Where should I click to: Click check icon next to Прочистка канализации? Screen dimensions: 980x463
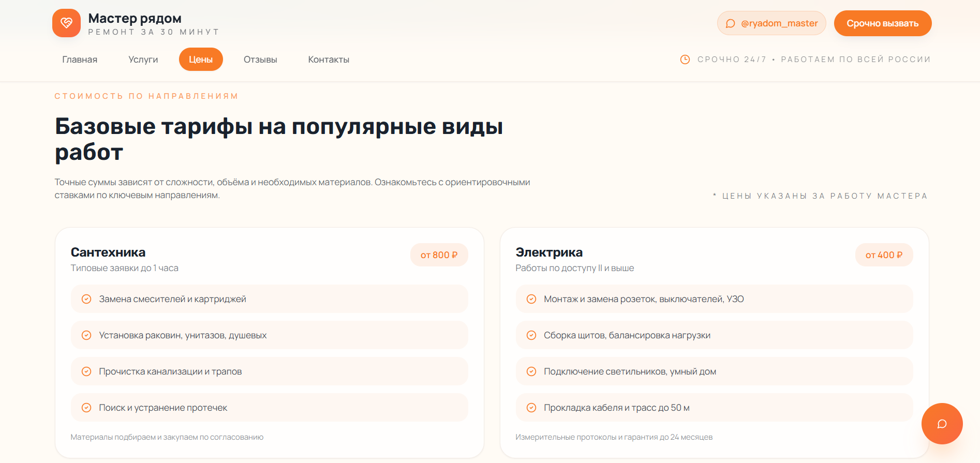coord(86,371)
